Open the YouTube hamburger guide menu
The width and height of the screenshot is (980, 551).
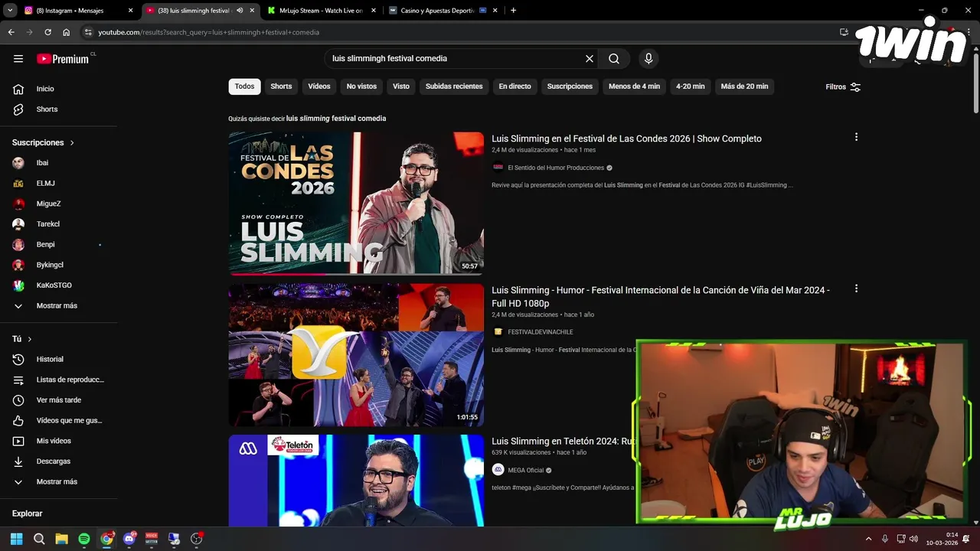[18, 59]
